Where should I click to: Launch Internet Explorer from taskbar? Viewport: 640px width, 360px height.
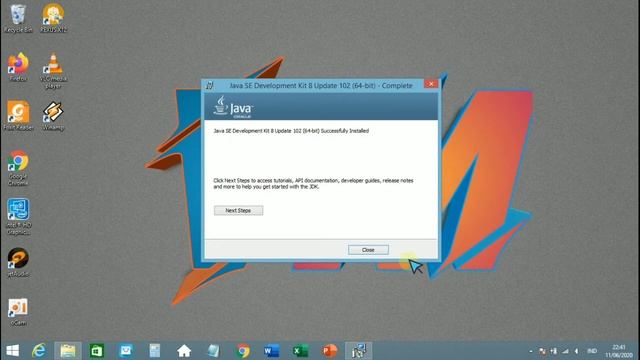(39, 351)
